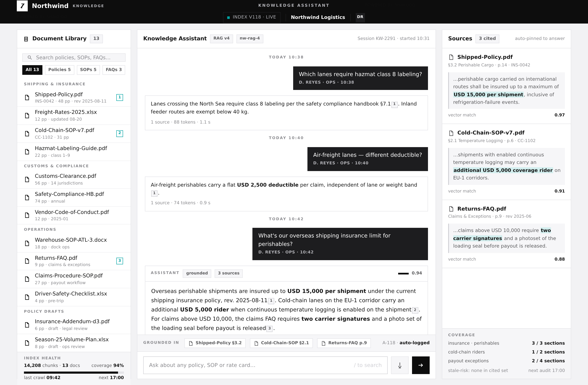Click citation badge 3 beside Returns-FAQ.pdf
Screen dimensions: 588x385
(x=119, y=261)
